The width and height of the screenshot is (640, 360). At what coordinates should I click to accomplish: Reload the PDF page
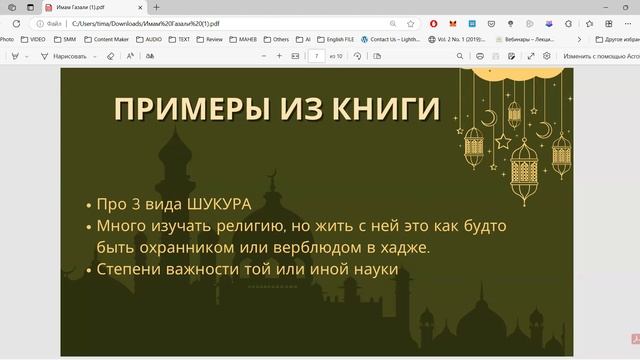coord(16,24)
